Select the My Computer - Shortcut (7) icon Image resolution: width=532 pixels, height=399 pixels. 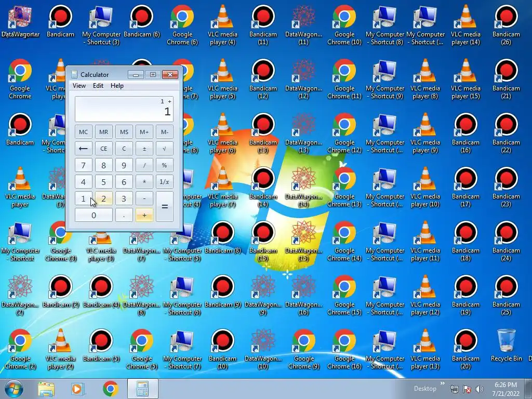coord(182,350)
